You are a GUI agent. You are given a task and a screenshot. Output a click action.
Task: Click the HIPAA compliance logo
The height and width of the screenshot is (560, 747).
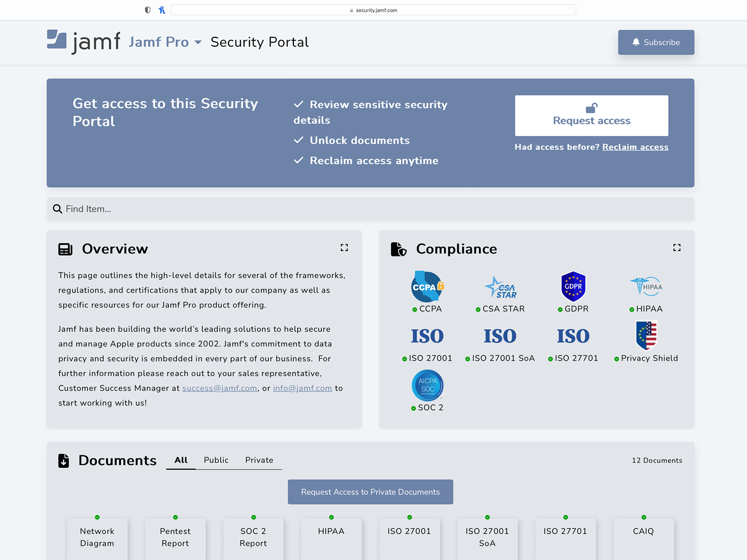646,287
